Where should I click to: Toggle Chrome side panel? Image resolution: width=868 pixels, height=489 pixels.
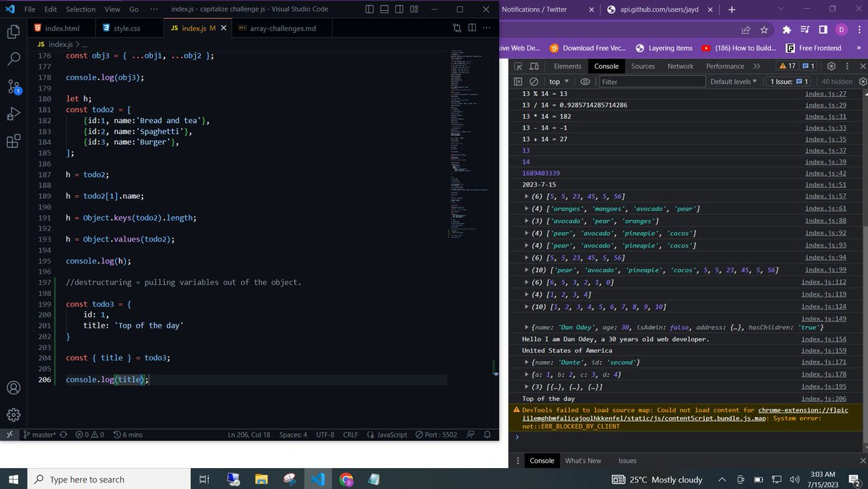tap(823, 30)
